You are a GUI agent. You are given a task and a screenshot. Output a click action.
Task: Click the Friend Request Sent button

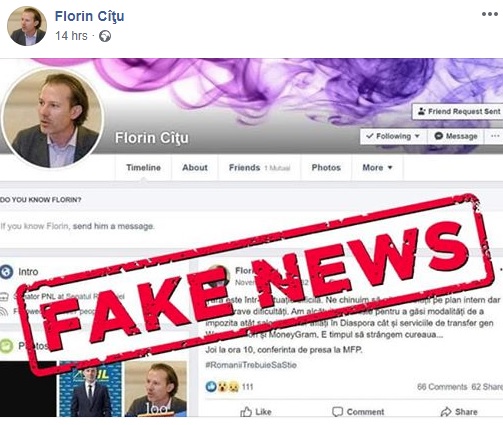point(459,111)
